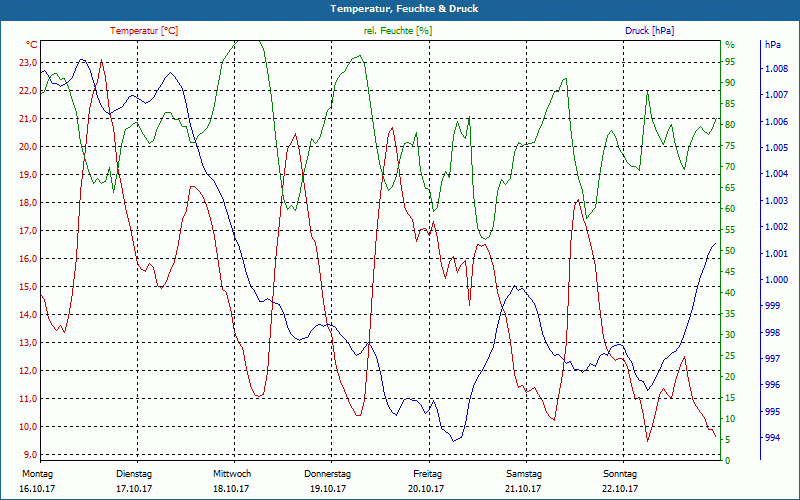Click the 10 humidity axis value
The width and height of the screenshot is (800, 500).
point(730,419)
